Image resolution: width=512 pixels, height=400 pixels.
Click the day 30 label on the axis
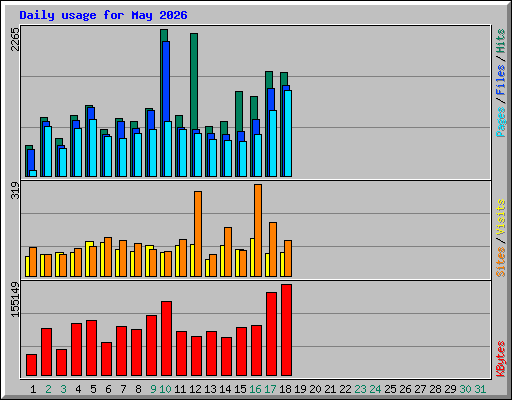click(465, 389)
